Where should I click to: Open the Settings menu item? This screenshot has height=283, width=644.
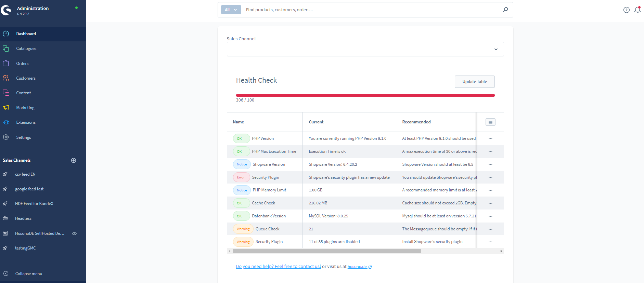[x=43, y=137]
